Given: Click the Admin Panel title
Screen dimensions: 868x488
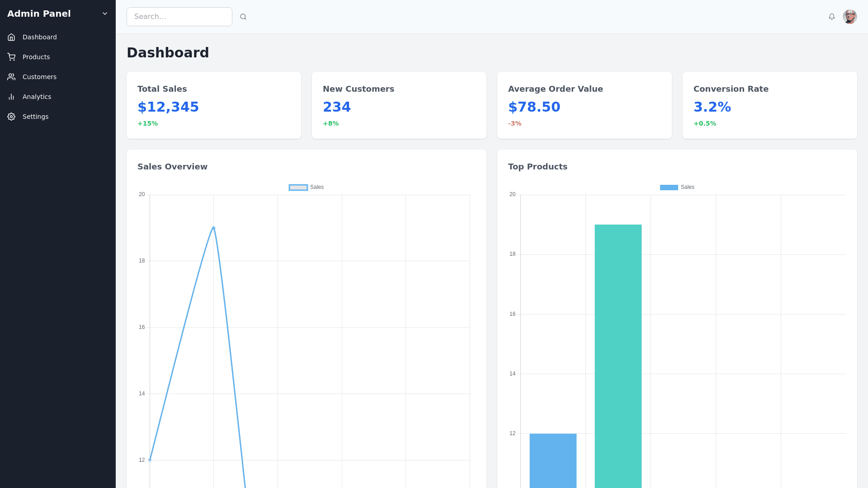Looking at the screenshot, I should click(39, 14).
